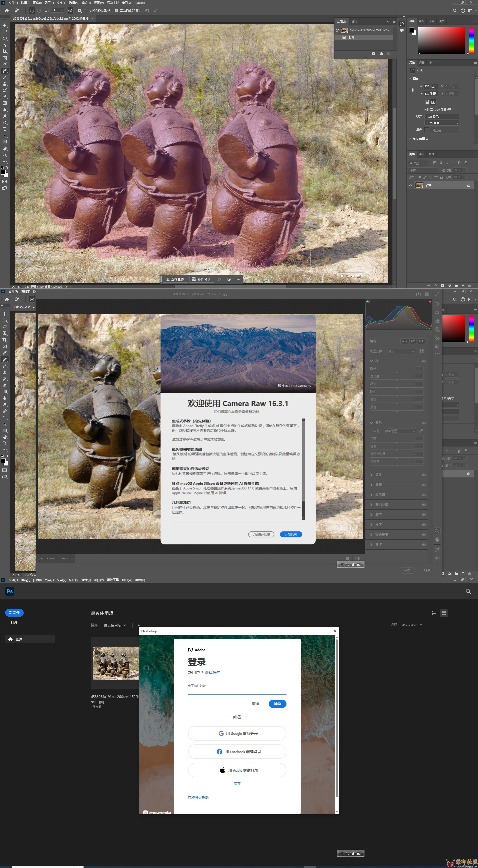The width and height of the screenshot is (478, 868).
Task: Select the Gradient tool in top Photoshop window
Action: point(5,103)
